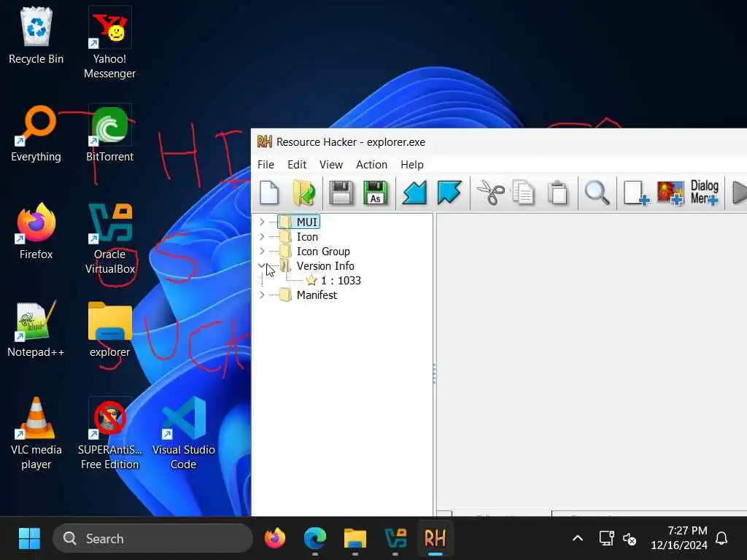This screenshot has width=747, height=560.
Task: Open Firefox from the taskbar
Action: (x=275, y=539)
